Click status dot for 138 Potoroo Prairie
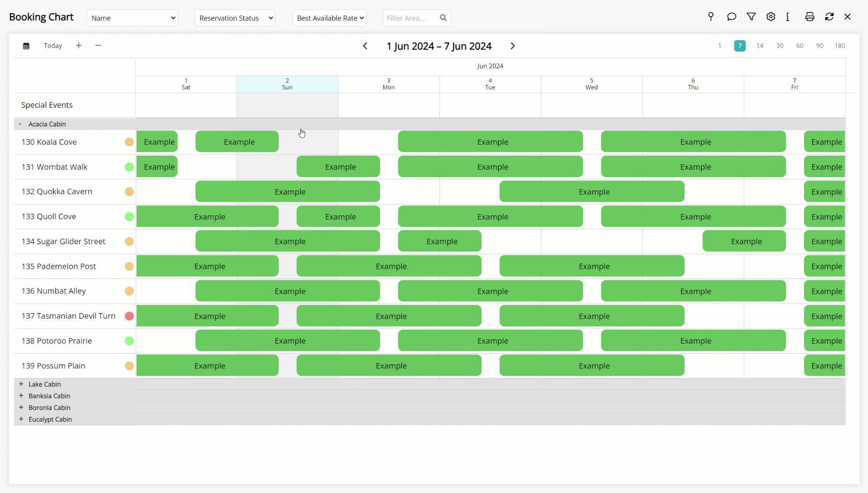 (x=129, y=341)
